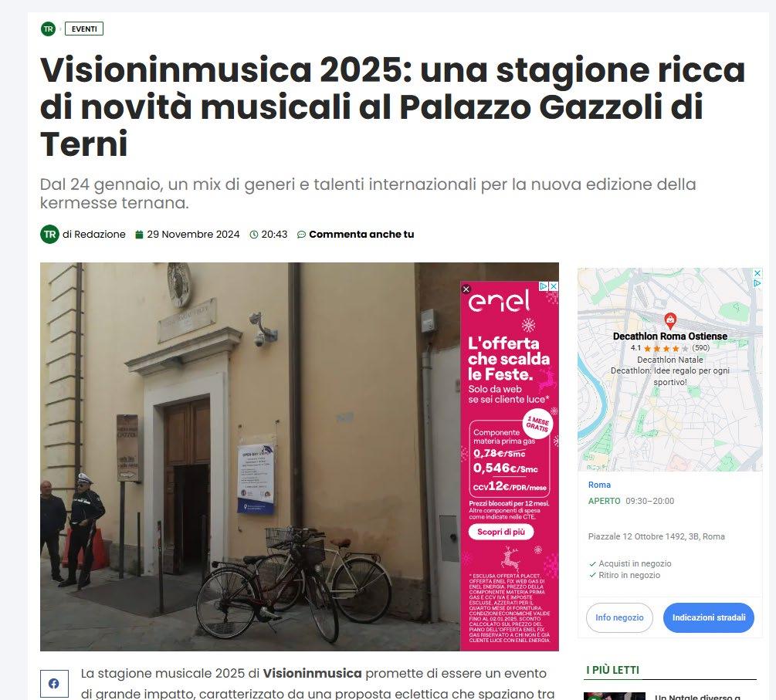Click the Indicazioni stradali button
Image resolution: width=776 pixels, height=700 pixels.
coord(709,617)
